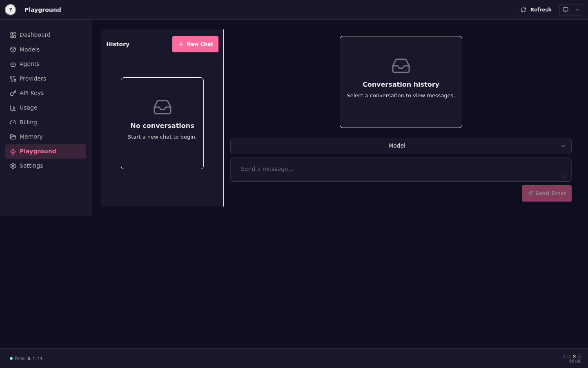Viewport: 588px width, 368px height.
Task: Refresh the playground
Action: pyautogui.click(x=536, y=10)
